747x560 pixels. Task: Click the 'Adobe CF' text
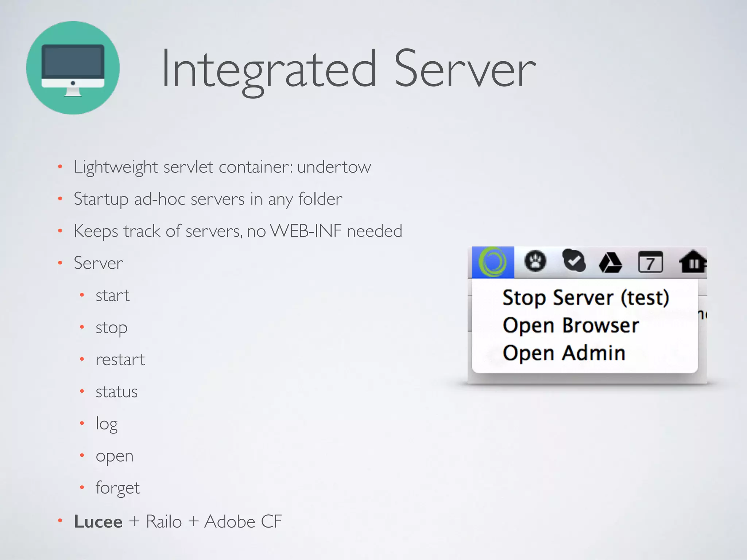click(243, 522)
